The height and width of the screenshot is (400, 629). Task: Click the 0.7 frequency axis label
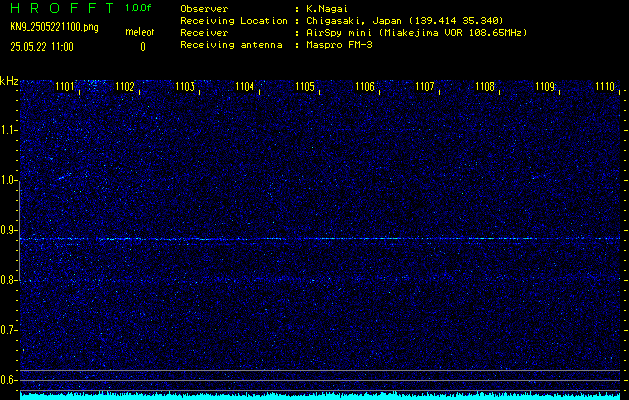[x=8, y=331]
